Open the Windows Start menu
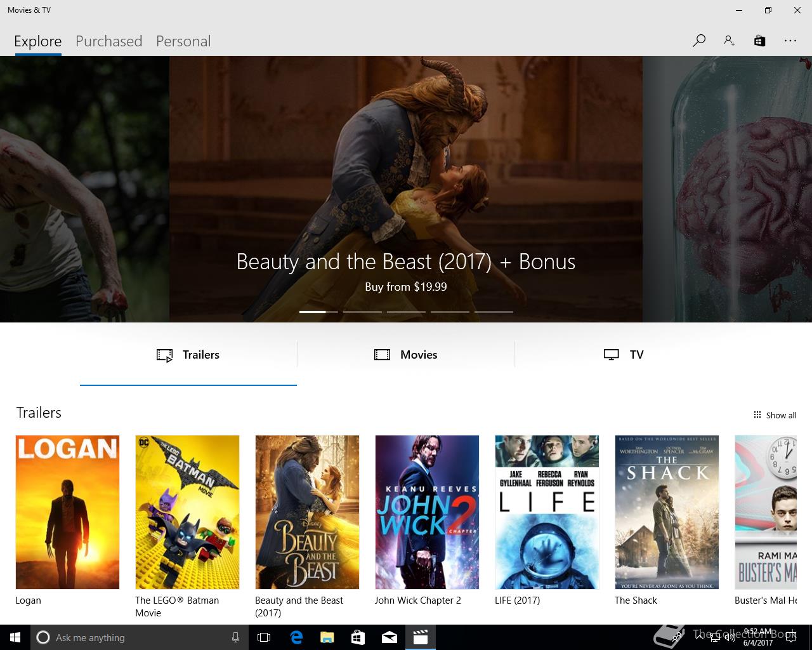This screenshot has width=812, height=650. [x=15, y=637]
